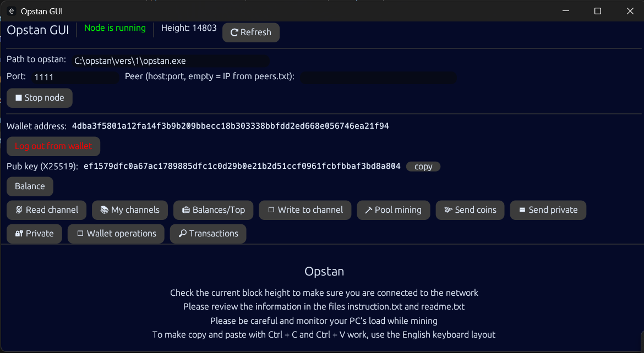Open Send private message form
Screen dimensions: 644x353
[548, 210]
